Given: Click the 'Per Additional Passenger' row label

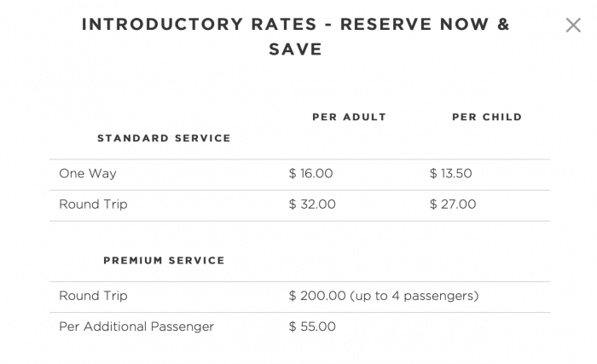Looking at the screenshot, I should tap(136, 326).
